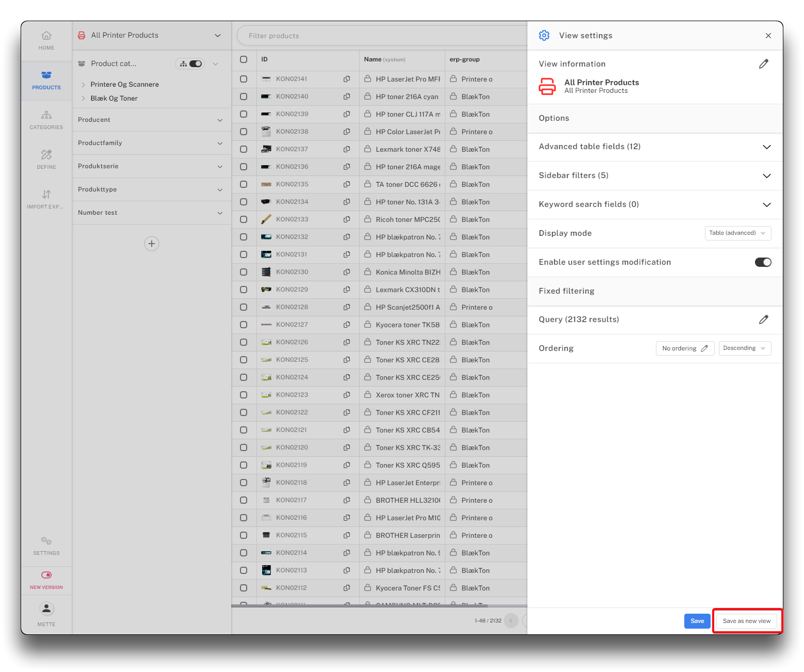Expand Printere Og Scannere tree item

[x=83, y=85]
